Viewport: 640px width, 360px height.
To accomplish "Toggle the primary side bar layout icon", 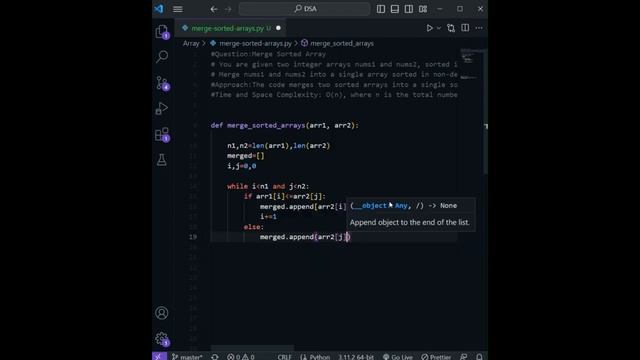I will coord(381,9).
